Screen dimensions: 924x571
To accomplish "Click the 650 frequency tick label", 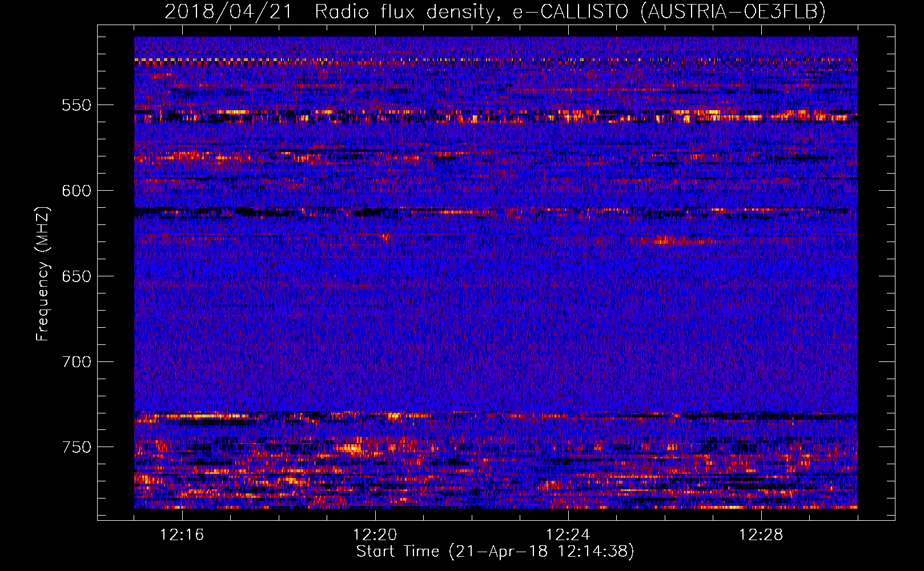I will pos(77,276).
